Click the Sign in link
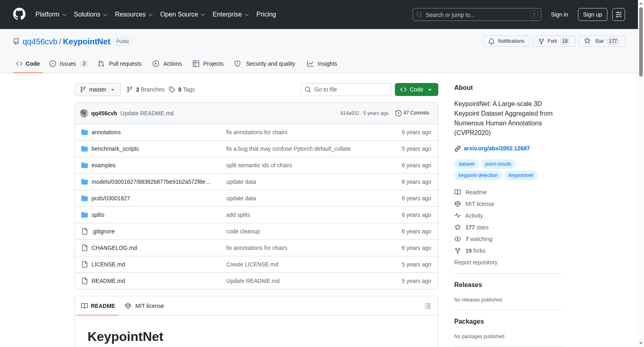 pos(559,15)
